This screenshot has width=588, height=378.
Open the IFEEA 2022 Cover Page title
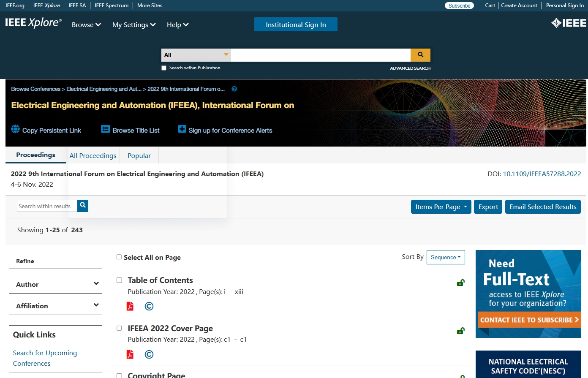coord(170,328)
